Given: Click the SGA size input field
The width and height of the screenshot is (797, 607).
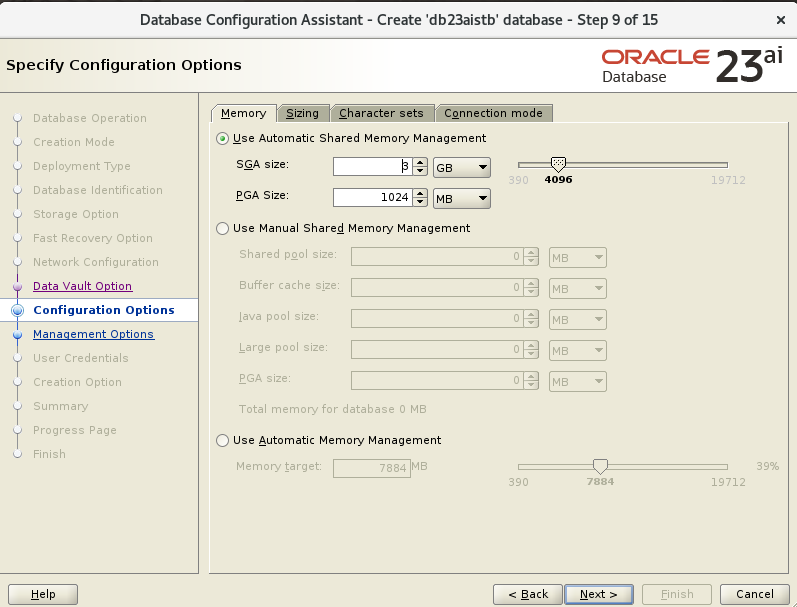Looking at the screenshot, I should 373,167.
